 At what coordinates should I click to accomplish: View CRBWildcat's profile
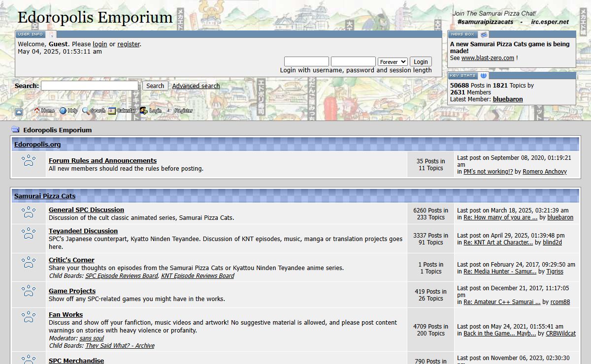tap(560, 334)
